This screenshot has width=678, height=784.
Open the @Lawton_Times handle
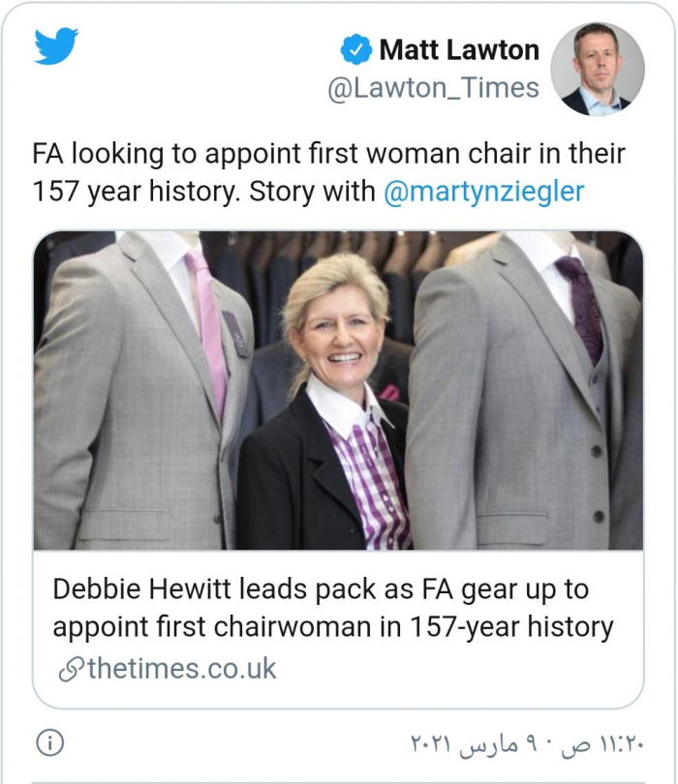click(433, 88)
